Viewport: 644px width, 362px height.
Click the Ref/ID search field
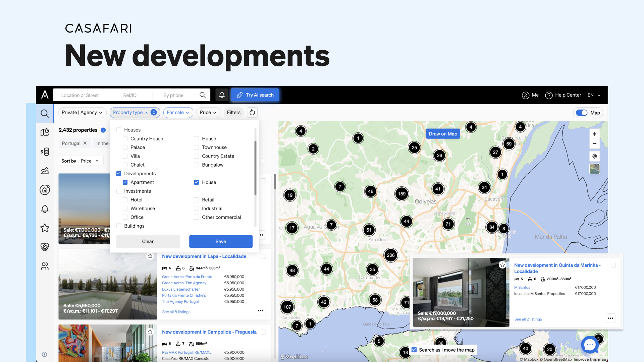tap(130, 95)
